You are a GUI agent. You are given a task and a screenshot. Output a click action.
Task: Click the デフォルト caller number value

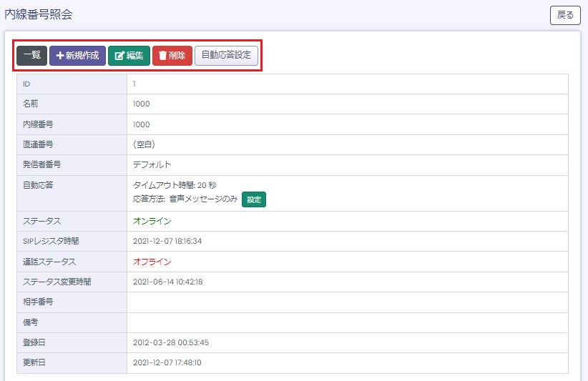click(x=152, y=164)
